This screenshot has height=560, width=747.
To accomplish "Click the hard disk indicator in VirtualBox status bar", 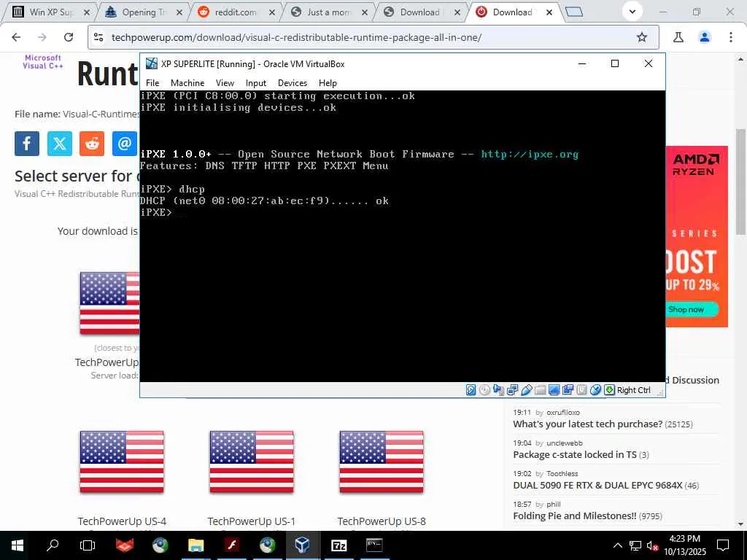I will point(471,390).
